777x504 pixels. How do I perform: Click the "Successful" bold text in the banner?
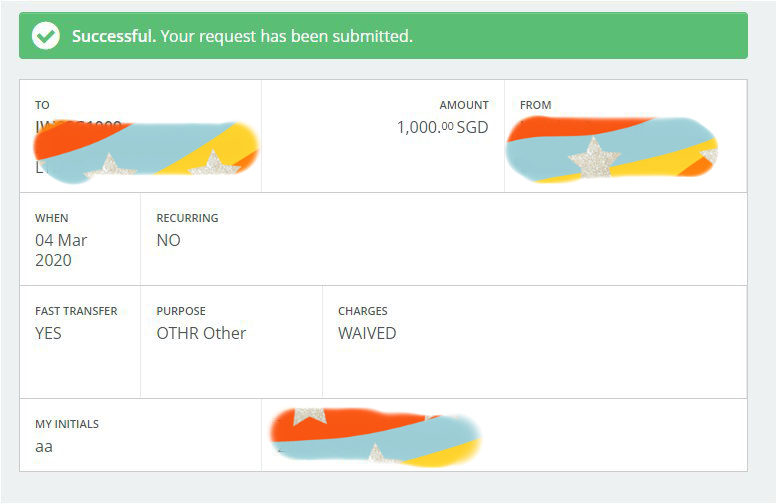pyautogui.click(x=113, y=36)
